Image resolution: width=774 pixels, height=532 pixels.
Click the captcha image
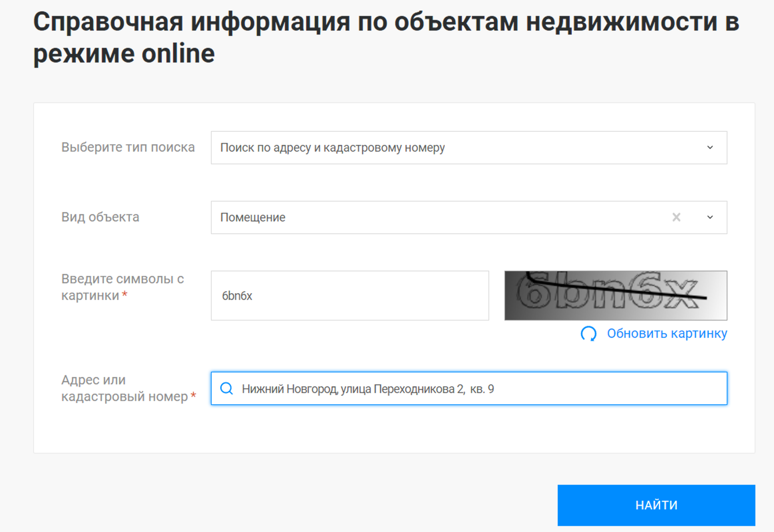click(x=616, y=296)
